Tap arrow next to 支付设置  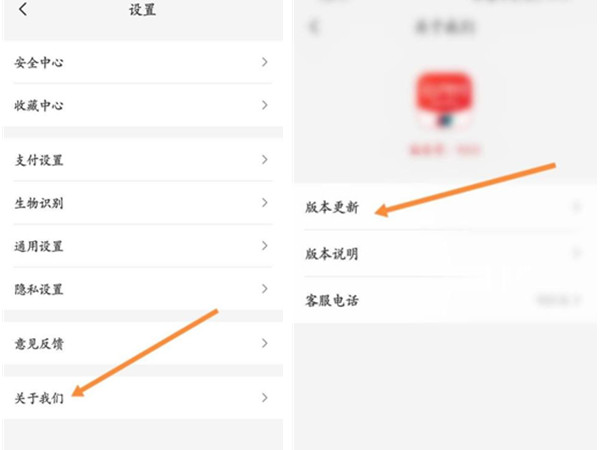point(264,160)
